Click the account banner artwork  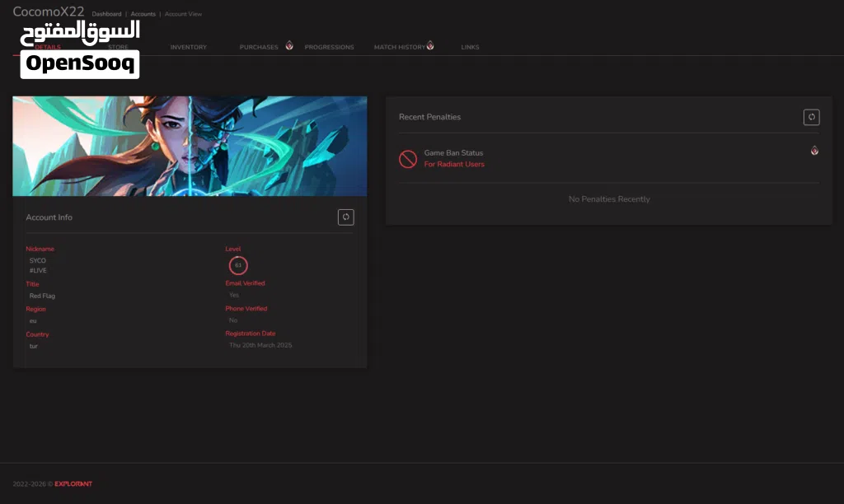click(x=190, y=147)
